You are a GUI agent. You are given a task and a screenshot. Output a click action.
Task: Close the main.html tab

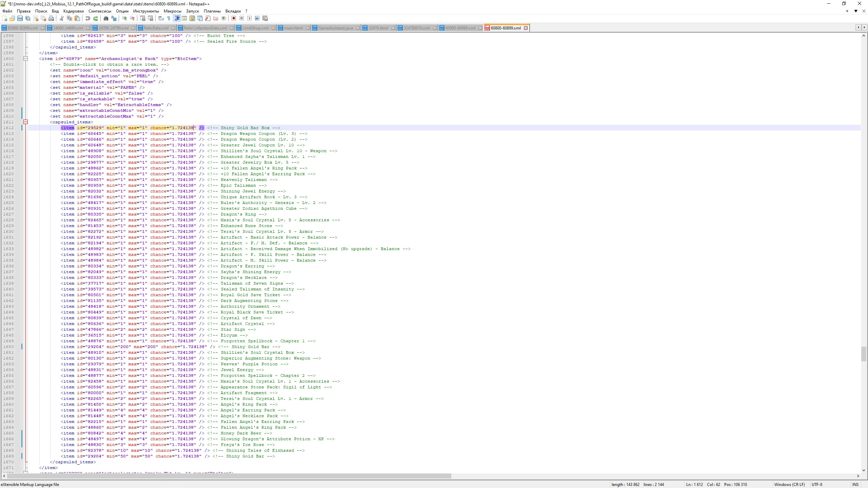point(308,28)
